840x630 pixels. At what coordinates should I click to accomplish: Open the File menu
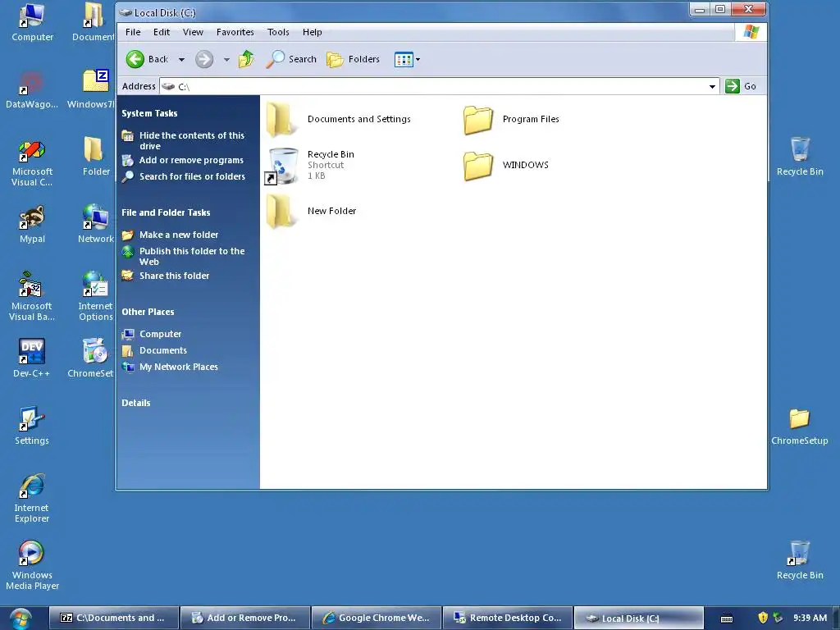[133, 32]
